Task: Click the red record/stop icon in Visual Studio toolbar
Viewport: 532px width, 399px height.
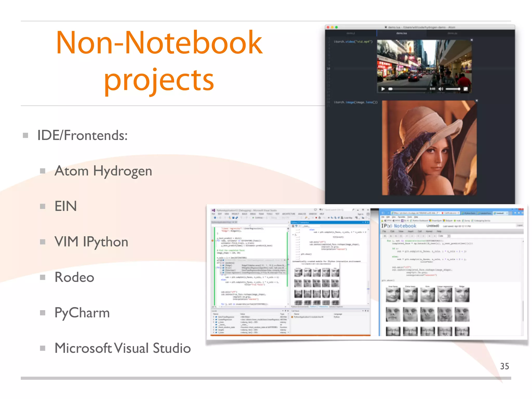Action: (316, 218)
